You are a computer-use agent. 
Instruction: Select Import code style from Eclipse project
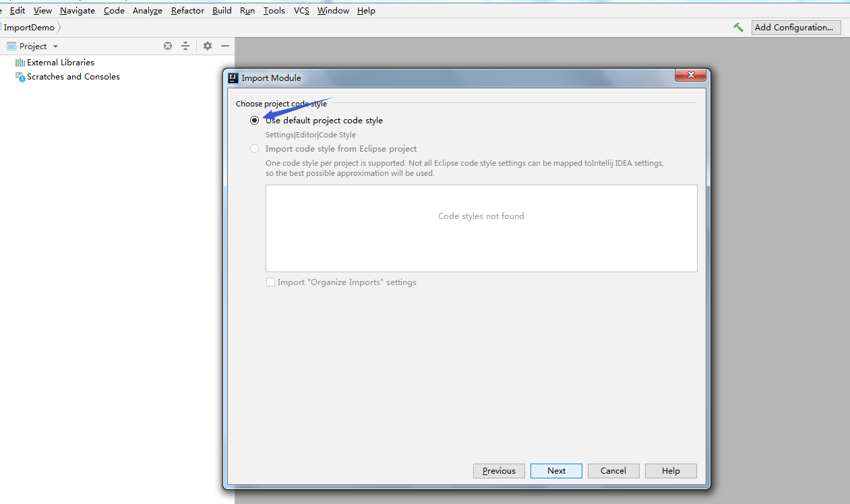[x=254, y=149]
